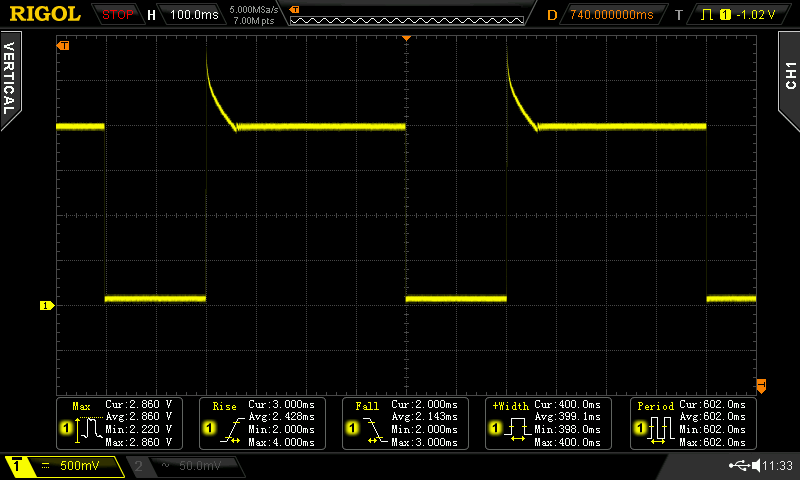800x480 pixels.
Task: Click the 11:33 clock display
Action: point(776,466)
